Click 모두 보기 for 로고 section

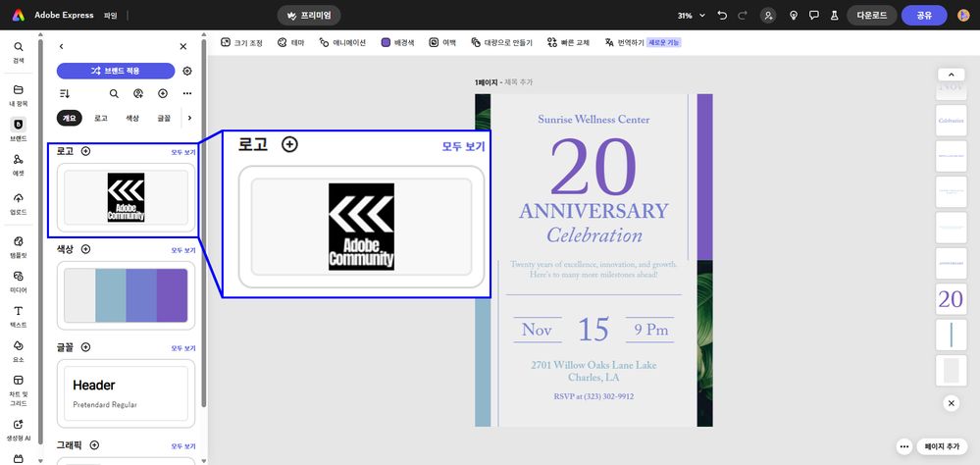[183, 152]
